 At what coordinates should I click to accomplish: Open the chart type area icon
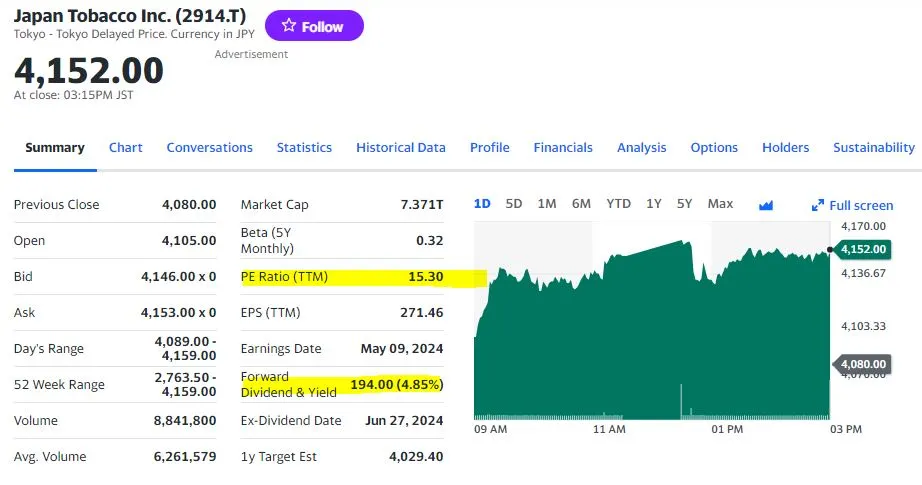(x=766, y=205)
